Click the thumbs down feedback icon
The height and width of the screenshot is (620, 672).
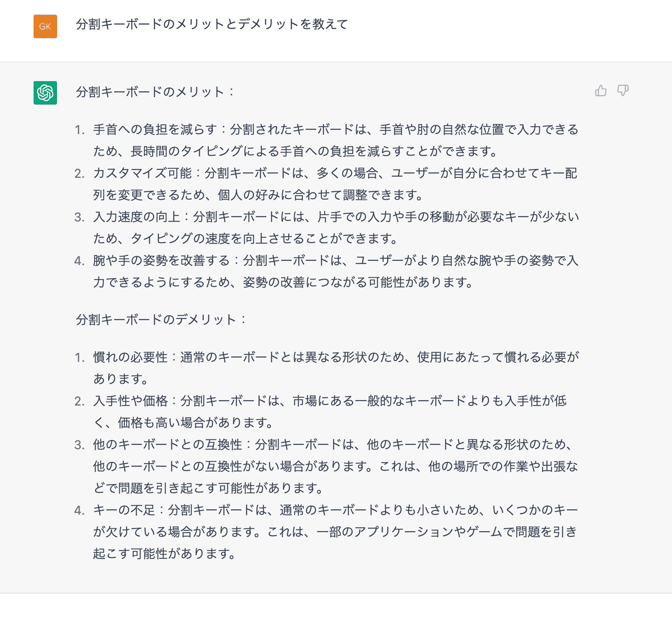coord(623,91)
